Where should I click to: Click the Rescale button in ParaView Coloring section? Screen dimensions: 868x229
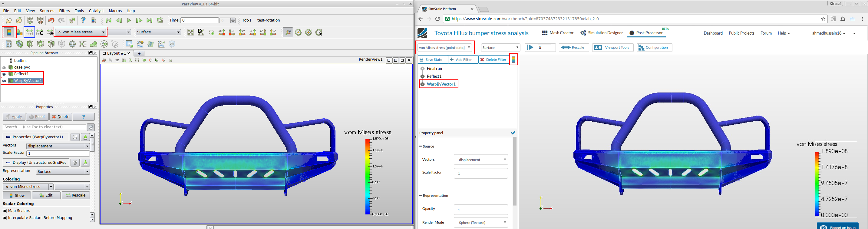pos(76,196)
